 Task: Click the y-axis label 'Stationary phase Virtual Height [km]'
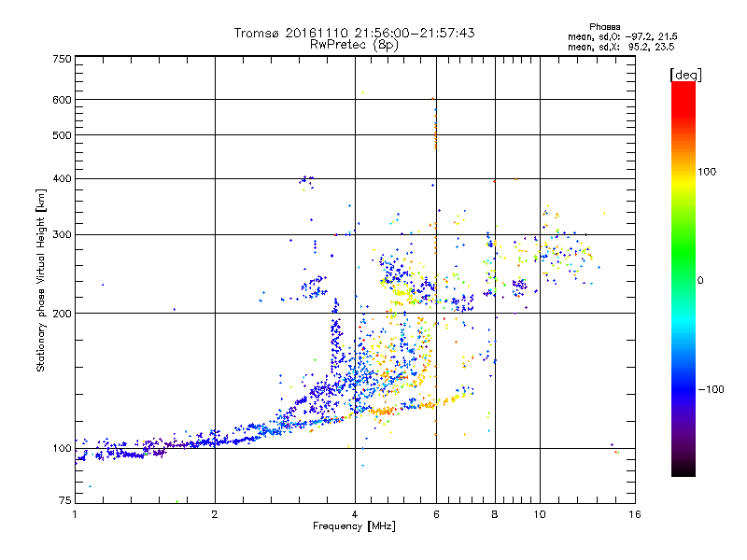tap(41, 281)
